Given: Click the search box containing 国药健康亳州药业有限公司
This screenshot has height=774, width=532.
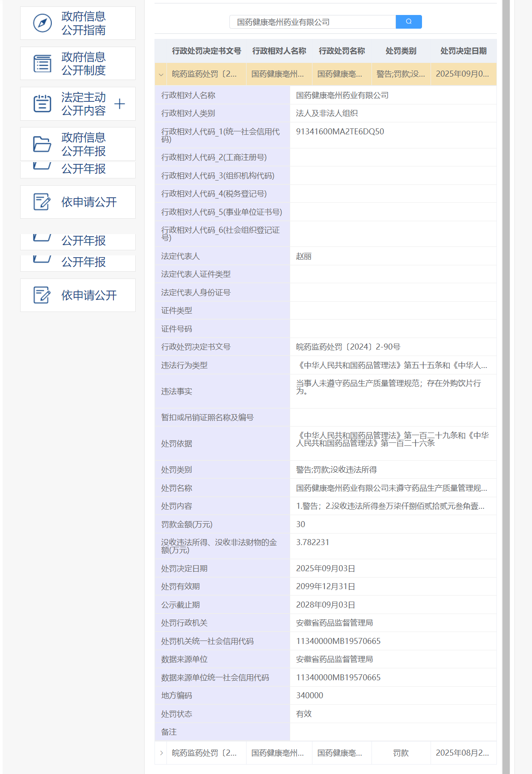Looking at the screenshot, I should [x=313, y=22].
